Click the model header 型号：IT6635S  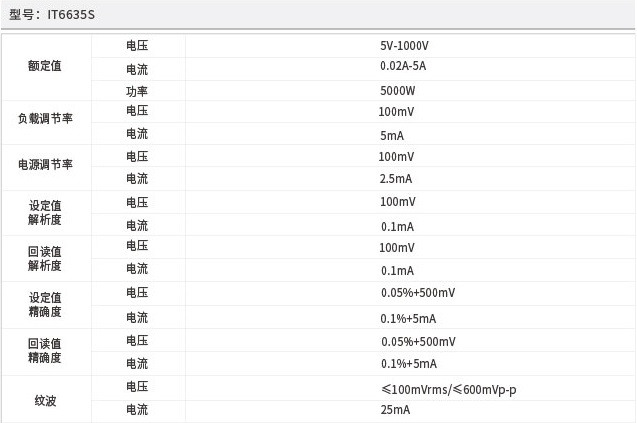tap(52, 15)
